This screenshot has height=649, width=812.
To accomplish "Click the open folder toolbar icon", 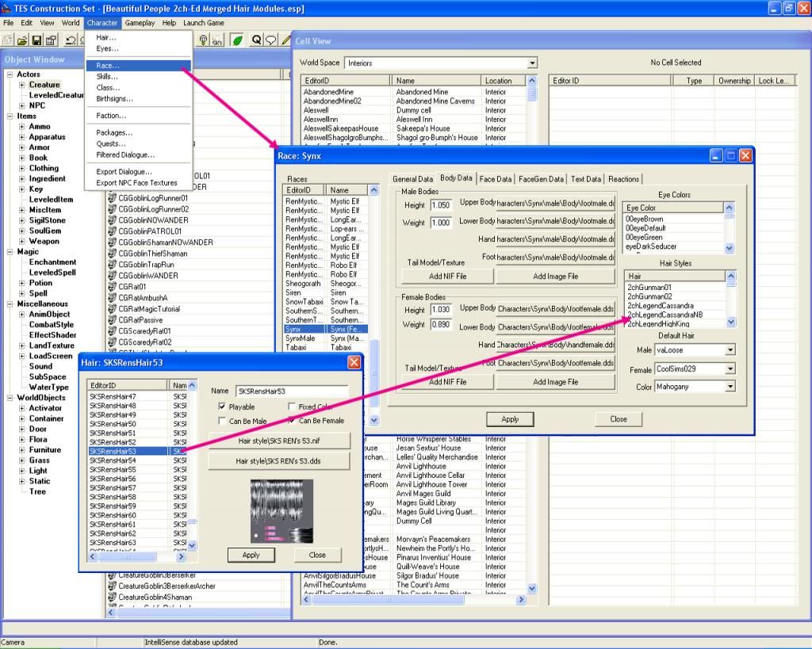I will [x=21, y=40].
